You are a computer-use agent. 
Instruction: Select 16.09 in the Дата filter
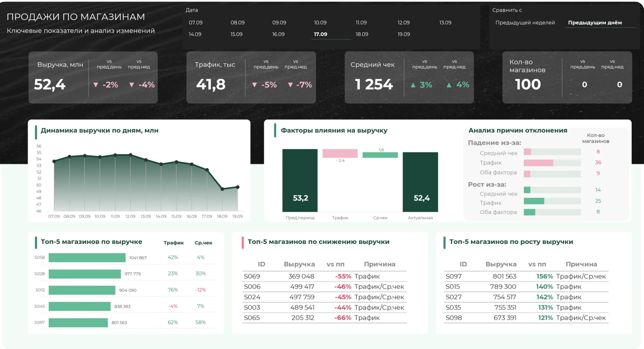[x=278, y=34]
